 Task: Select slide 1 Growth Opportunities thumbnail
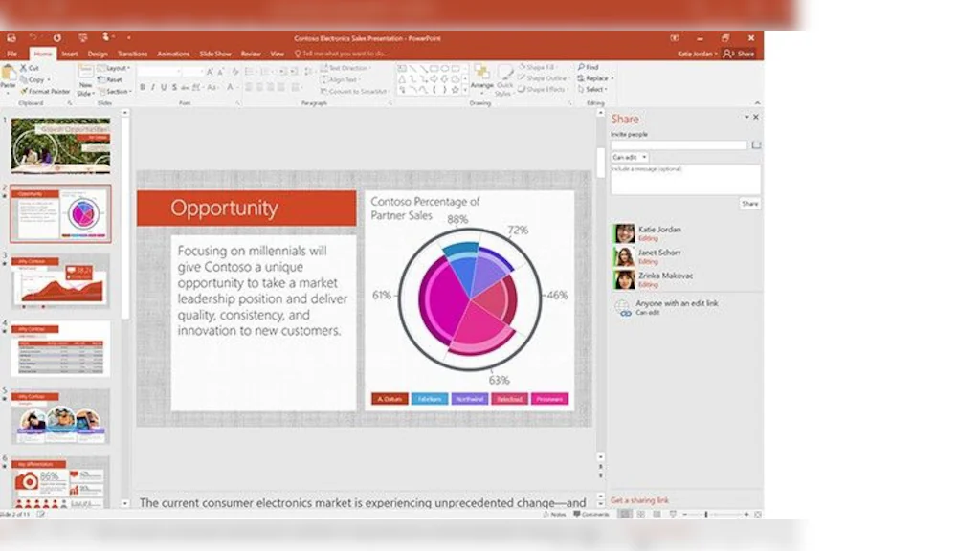(x=60, y=145)
